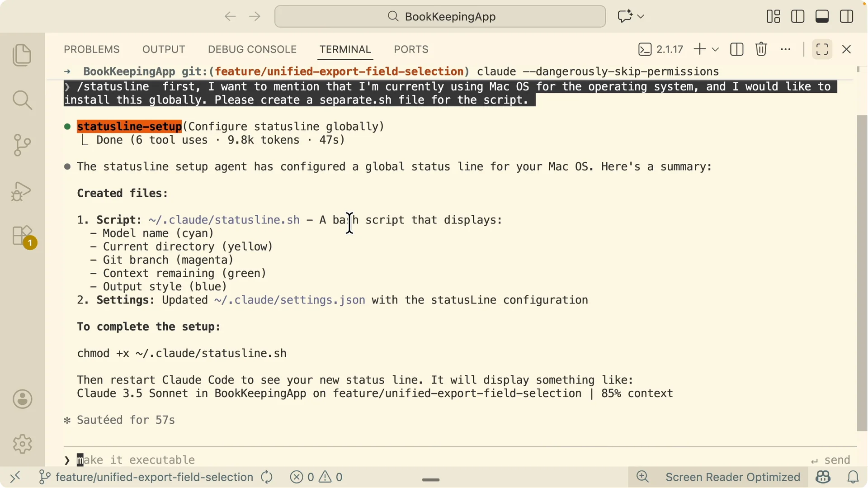The image size is (868, 488).
Task: Open the ~/.claude/settings.json link
Action: click(290, 300)
